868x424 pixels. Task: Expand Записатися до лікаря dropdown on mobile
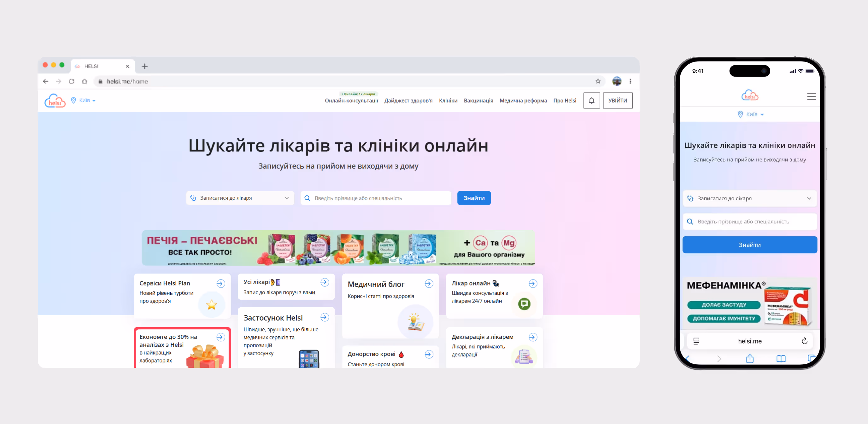(x=749, y=198)
